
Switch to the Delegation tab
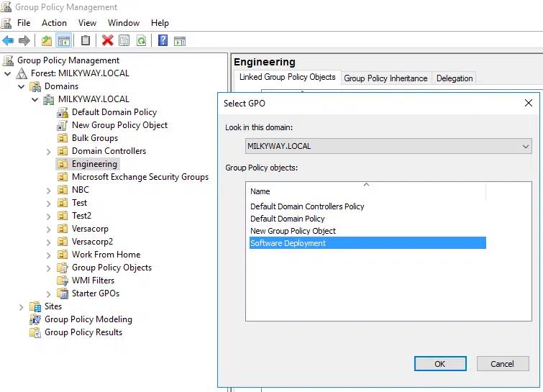455,78
